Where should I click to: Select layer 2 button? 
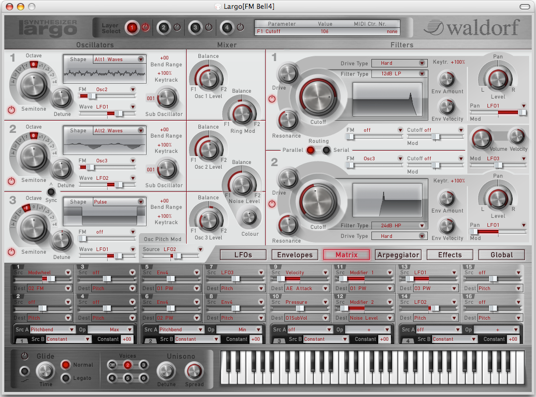(163, 28)
